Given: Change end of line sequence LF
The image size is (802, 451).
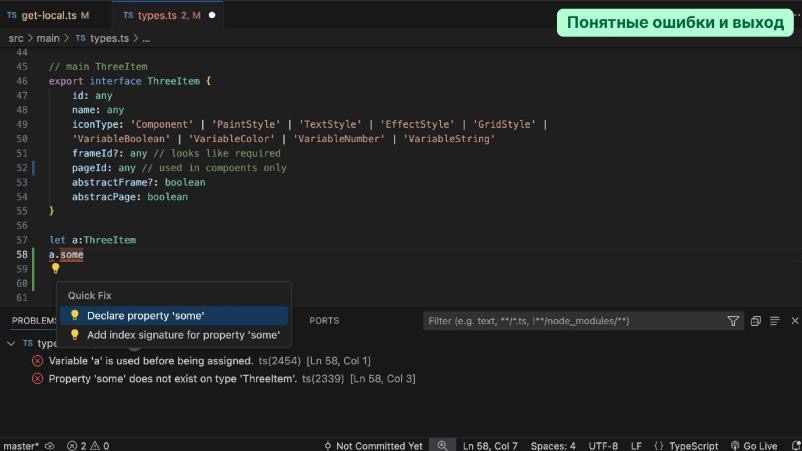Looking at the screenshot, I should pos(636,446).
